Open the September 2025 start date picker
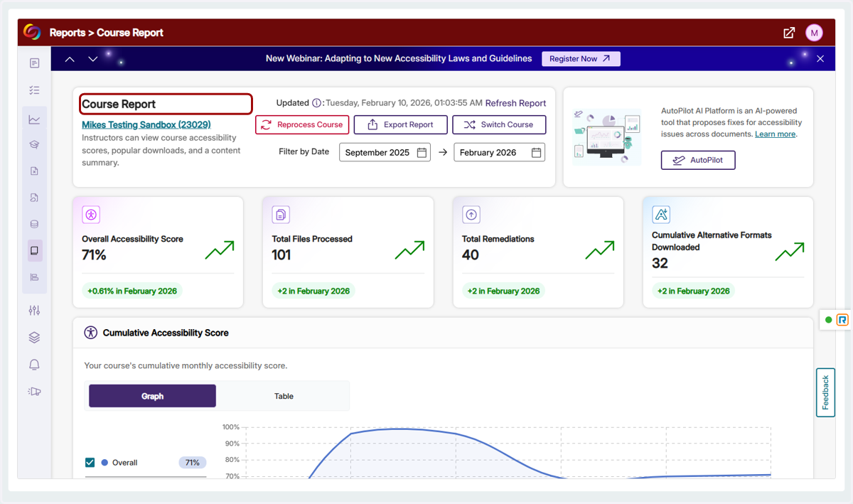Viewport: 853px width, 504px height. 385,152
